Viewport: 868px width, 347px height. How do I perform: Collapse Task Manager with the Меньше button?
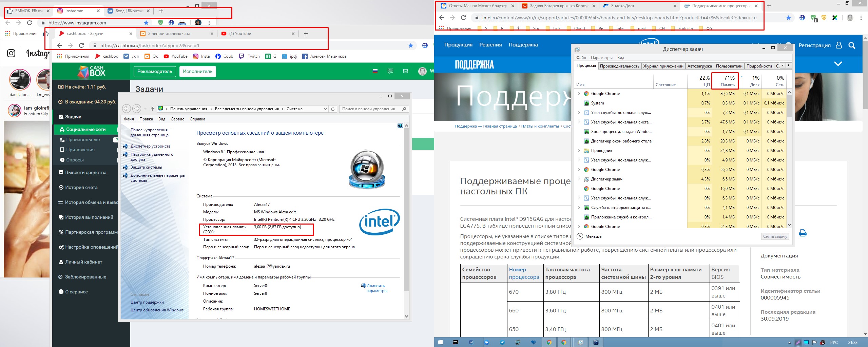(x=589, y=236)
